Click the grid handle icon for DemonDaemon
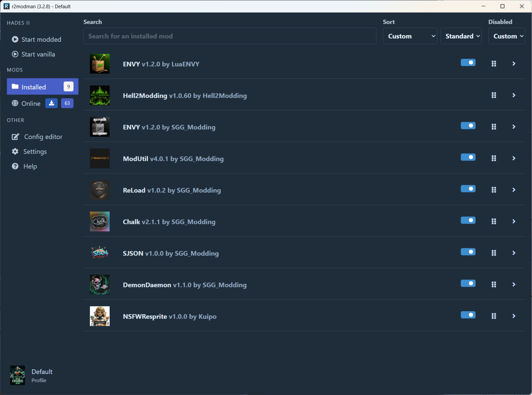This screenshot has width=532, height=395. 494,284
